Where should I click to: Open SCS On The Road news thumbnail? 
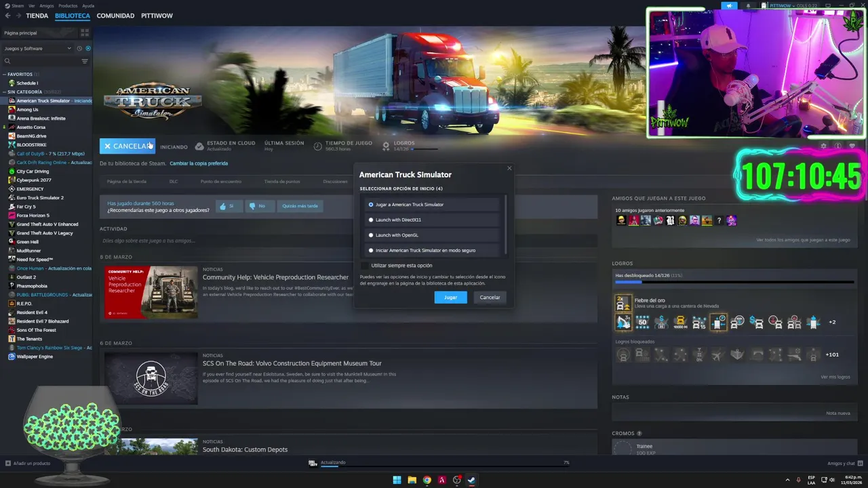(x=151, y=378)
